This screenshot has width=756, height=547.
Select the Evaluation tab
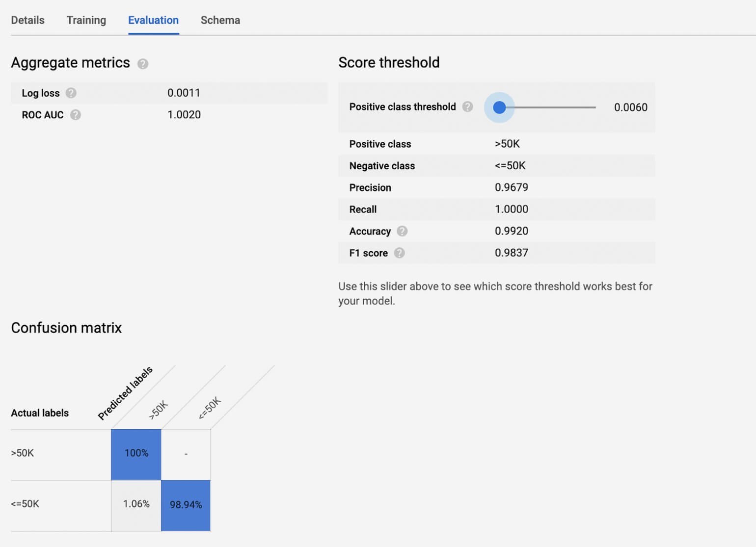click(153, 20)
